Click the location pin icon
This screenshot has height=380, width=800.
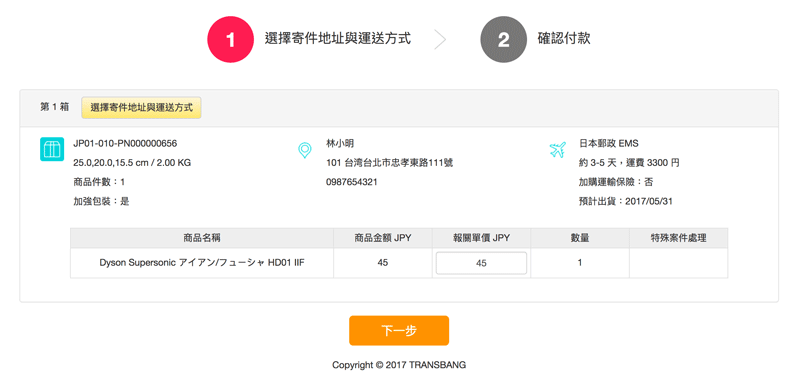coord(305,150)
